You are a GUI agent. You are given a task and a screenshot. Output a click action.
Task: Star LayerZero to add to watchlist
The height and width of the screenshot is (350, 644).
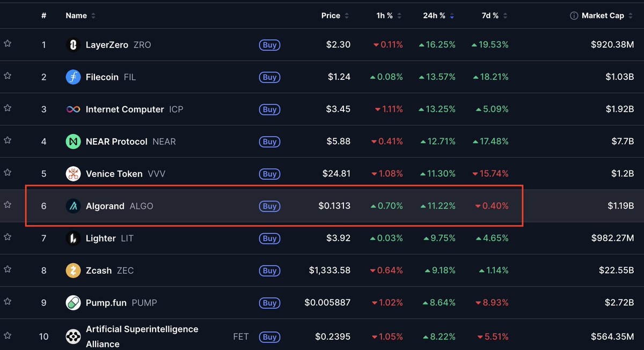[x=8, y=43]
